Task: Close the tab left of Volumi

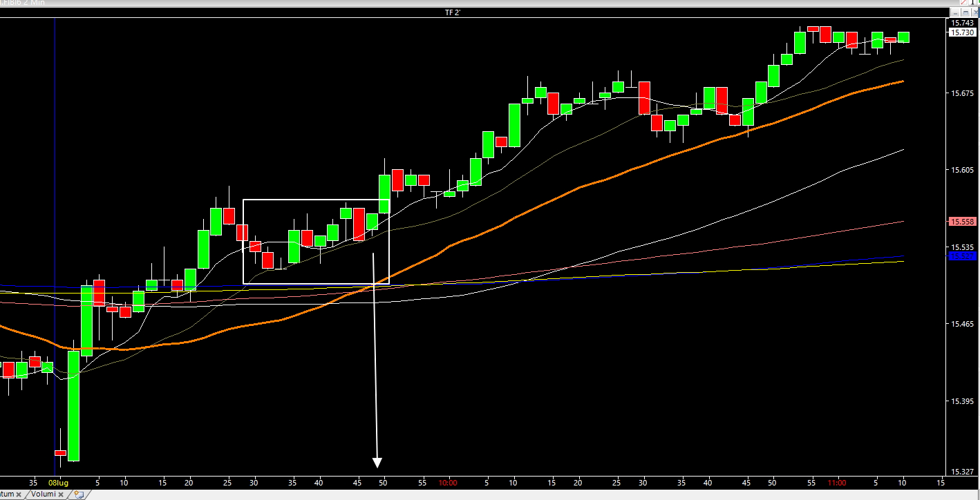Action: (x=19, y=494)
